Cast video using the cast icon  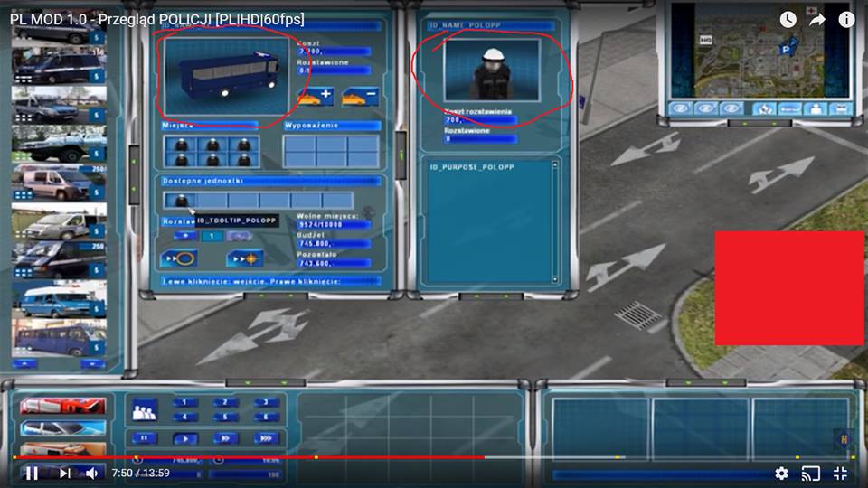pyautogui.click(x=810, y=474)
